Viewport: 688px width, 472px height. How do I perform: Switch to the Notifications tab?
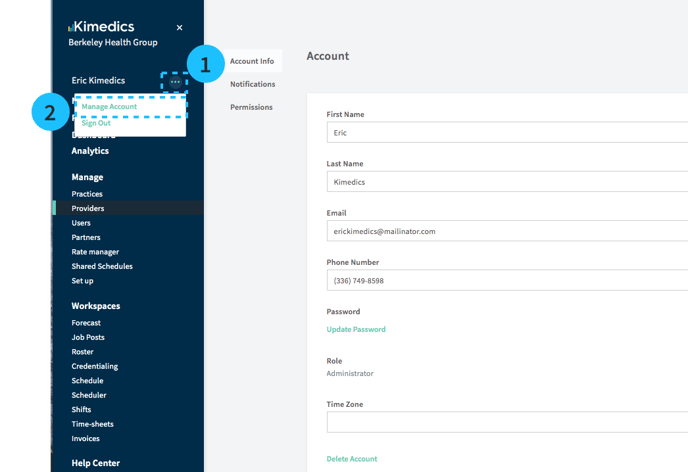[252, 84]
